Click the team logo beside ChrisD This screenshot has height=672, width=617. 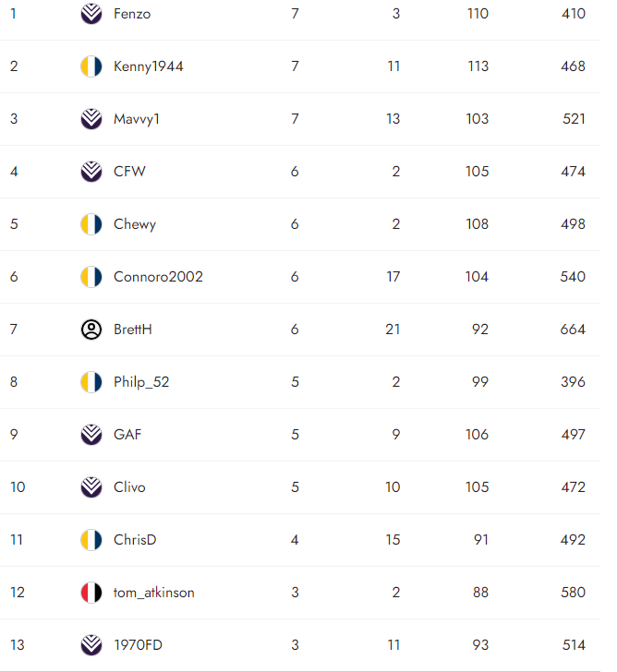(91, 540)
